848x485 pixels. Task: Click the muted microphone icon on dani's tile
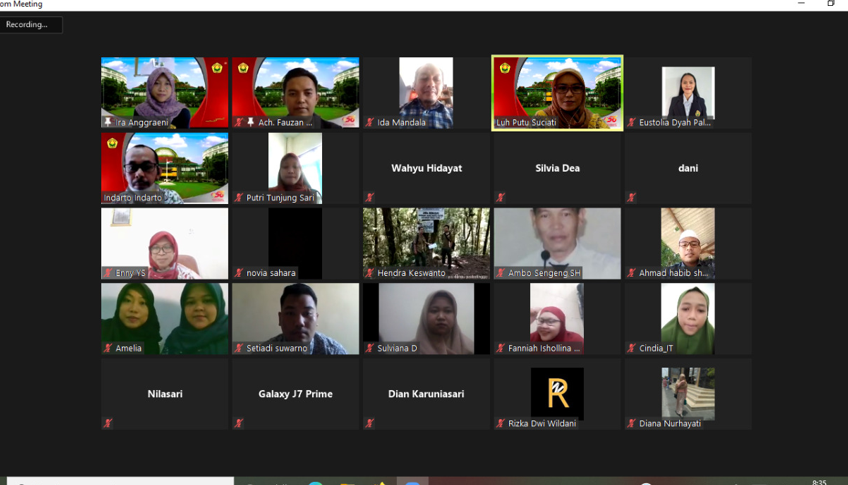coord(632,198)
